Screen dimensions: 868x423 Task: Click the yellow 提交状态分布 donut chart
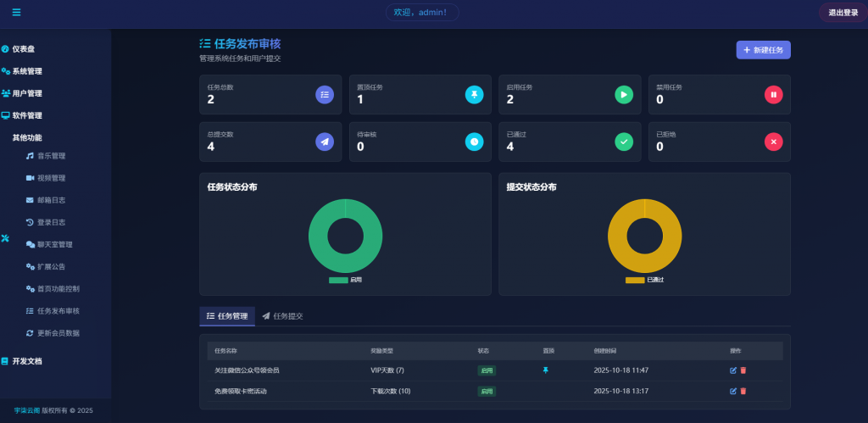(645, 236)
